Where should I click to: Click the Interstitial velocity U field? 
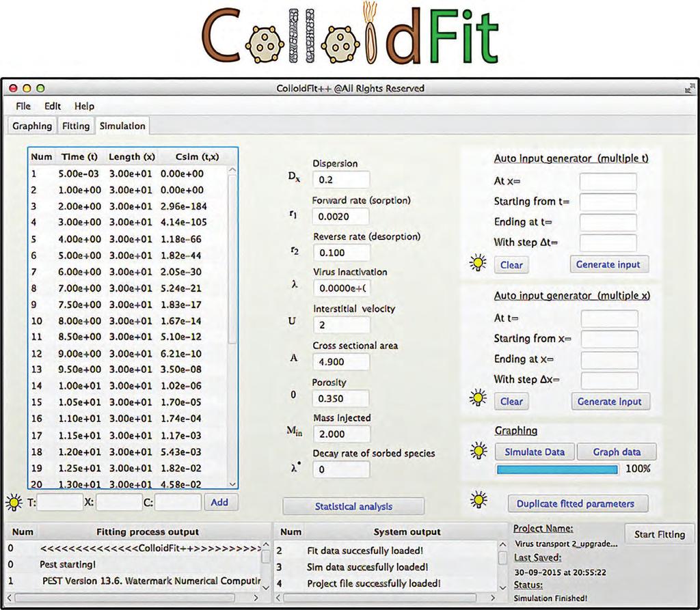pyautogui.click(x=341, y=325)
